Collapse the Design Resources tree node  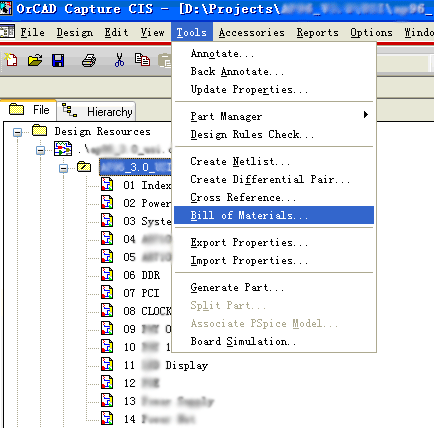(x=17, y=132)
